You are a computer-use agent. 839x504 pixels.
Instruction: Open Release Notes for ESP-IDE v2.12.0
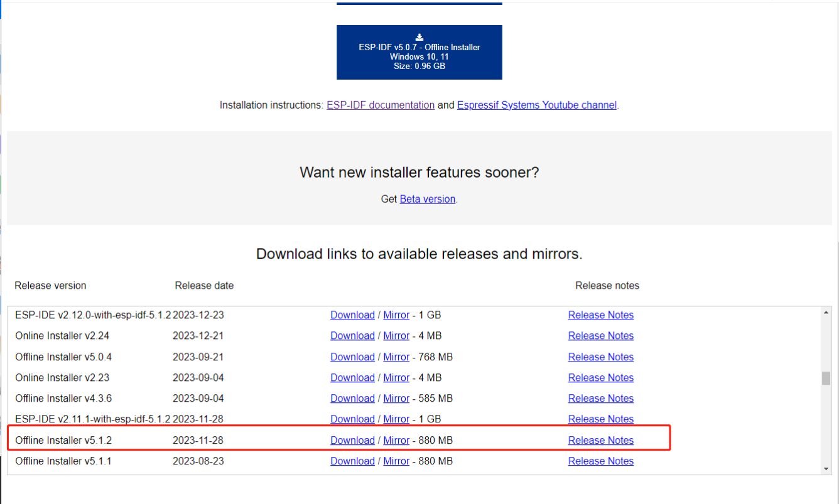pyautogui.click(x=601, y=315)
